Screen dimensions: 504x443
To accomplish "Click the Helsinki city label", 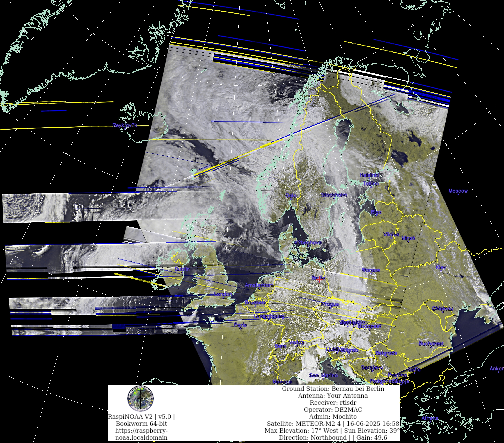I will pos(369,175).
